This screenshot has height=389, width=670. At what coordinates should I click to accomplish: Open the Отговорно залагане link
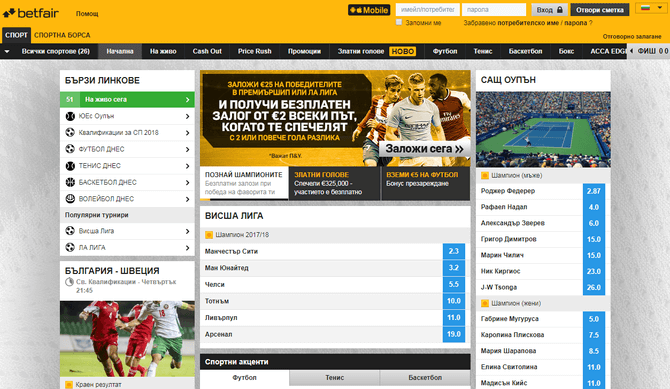tap(632, 36)
